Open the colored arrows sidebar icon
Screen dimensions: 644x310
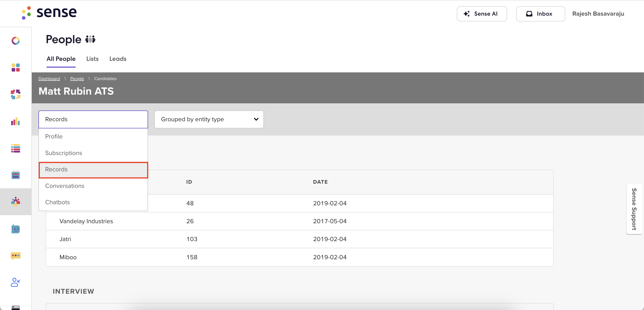(15, 95)
